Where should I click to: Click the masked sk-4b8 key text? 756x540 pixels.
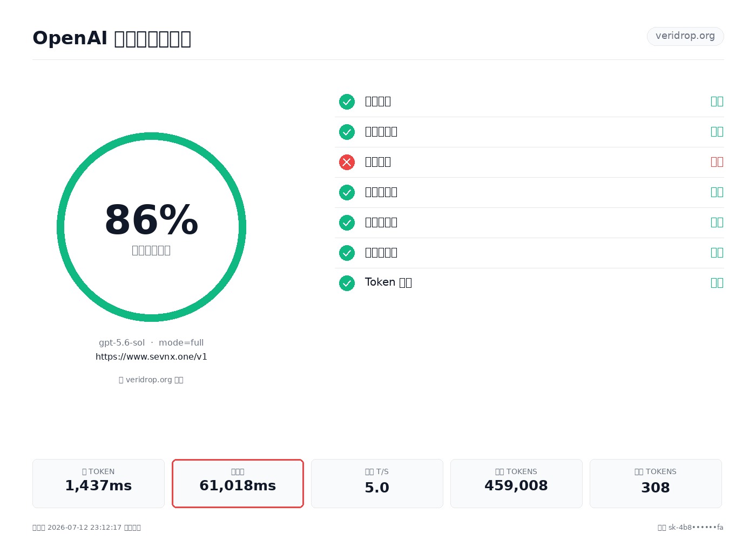(x=696, y=527)
